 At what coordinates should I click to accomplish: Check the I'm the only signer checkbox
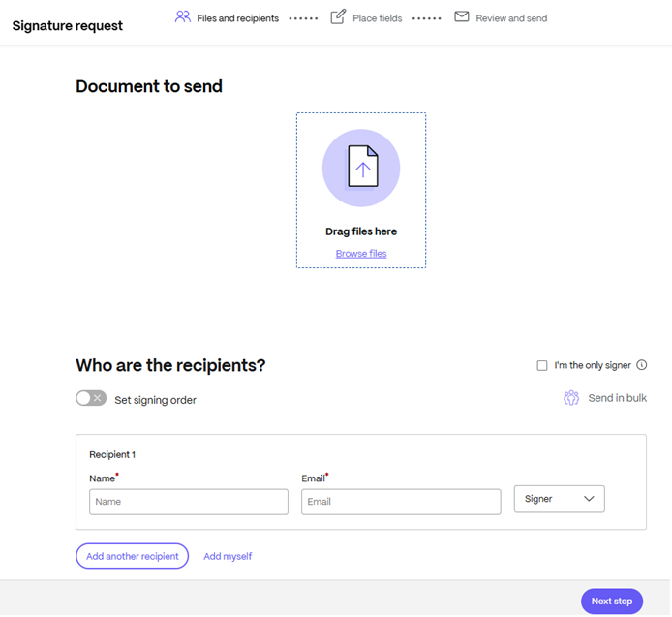542,365
